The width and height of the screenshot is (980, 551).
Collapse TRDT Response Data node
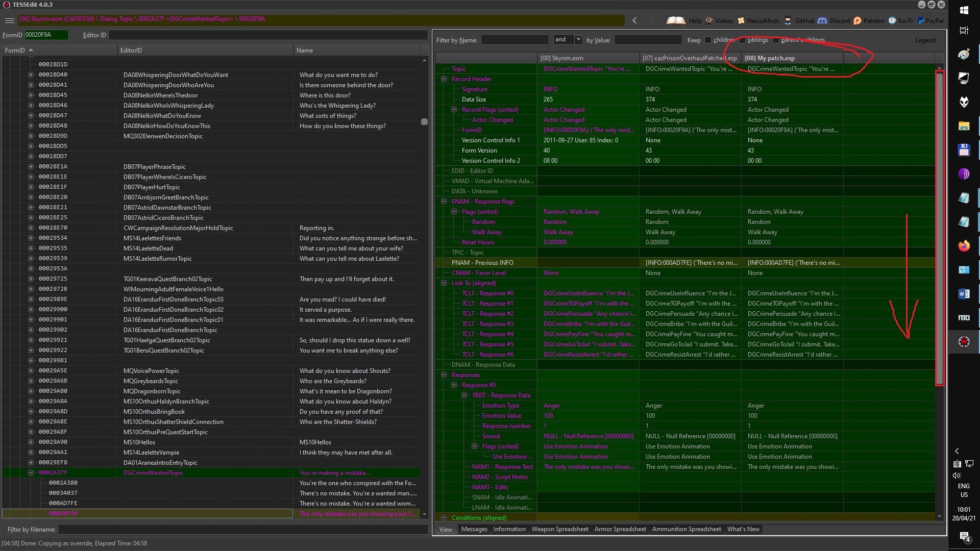click(x=464, y=395)
